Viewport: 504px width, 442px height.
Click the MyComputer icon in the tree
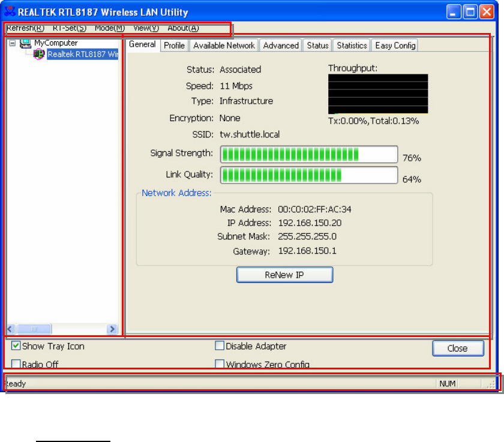click(25, 43)
